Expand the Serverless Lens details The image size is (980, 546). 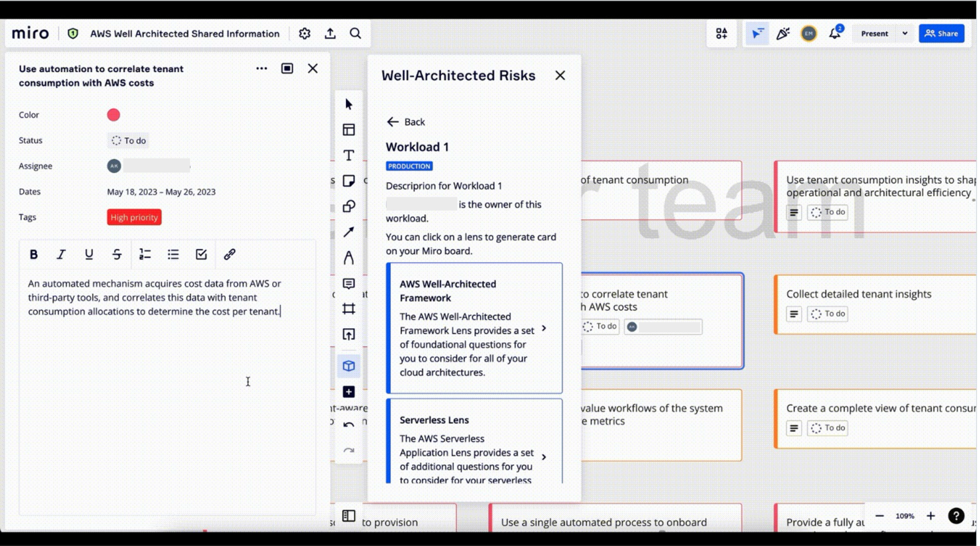pos(543,456)
